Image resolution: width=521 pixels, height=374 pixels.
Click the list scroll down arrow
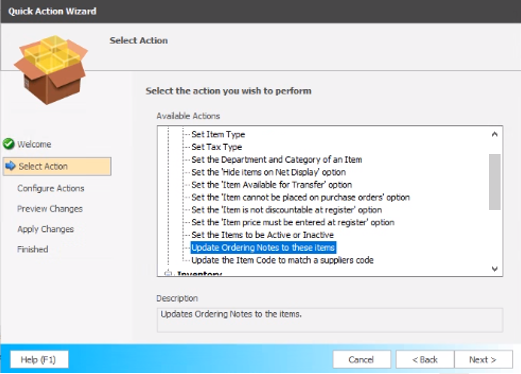point(495,269)
